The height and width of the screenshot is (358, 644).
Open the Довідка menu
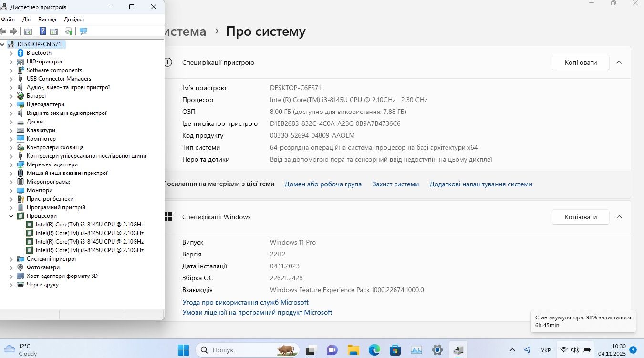click(74, 20)
